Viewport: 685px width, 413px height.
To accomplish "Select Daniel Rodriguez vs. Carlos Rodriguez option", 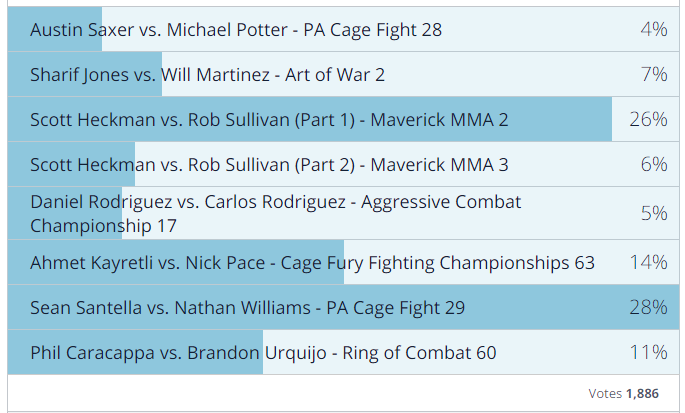I will pos(343,213).
